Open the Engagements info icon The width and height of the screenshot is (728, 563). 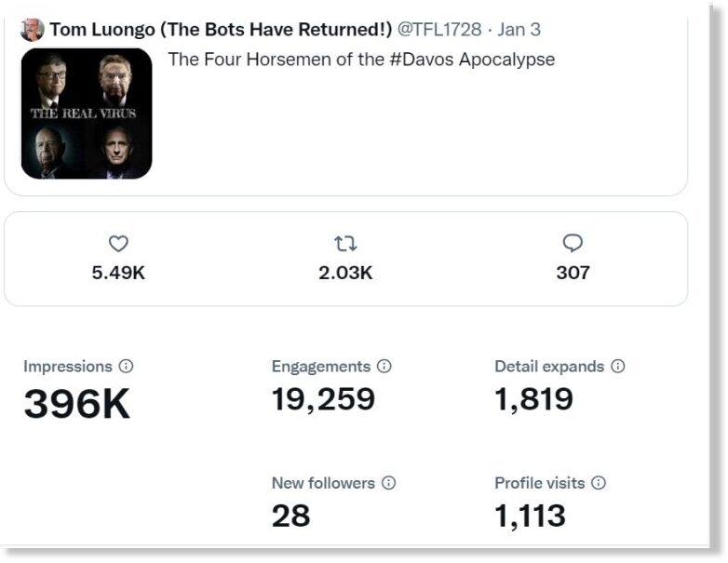click(384, 367)
